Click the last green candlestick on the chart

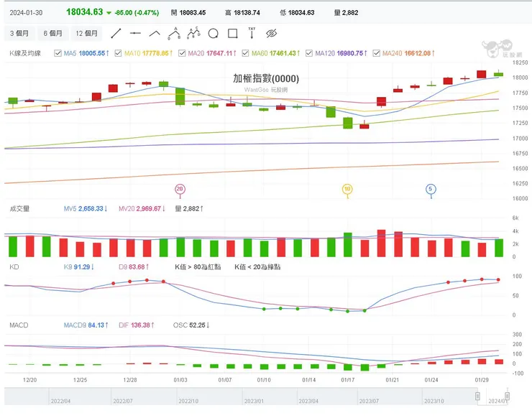pos(498,74)
